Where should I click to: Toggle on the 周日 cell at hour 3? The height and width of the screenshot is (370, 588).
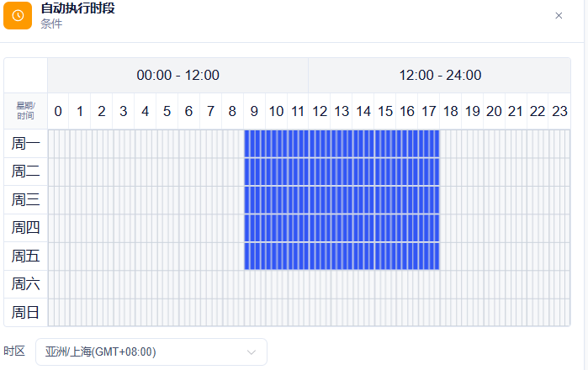124,312
